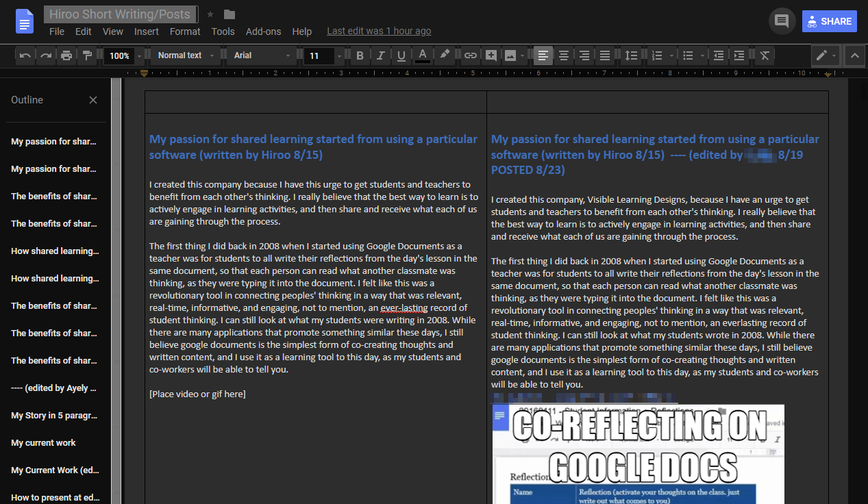Go to 'My current work' outline heading
The width and height of the screenshot is (868, 504).
click(x=44, y=443)
